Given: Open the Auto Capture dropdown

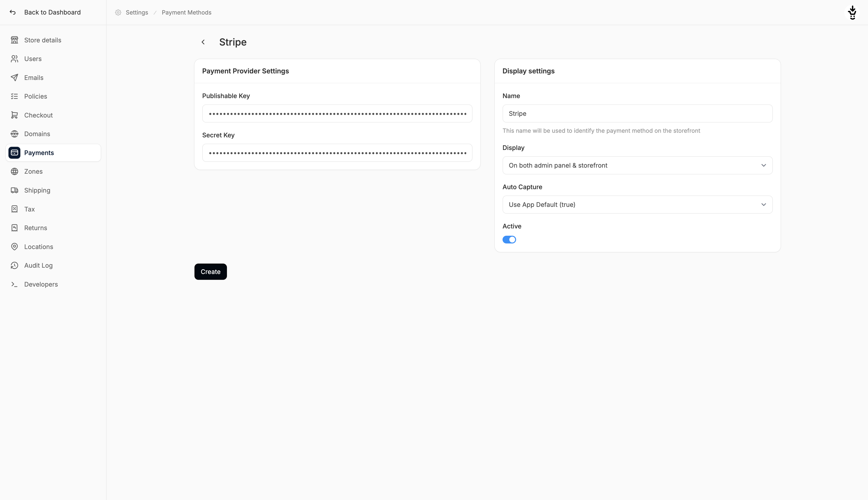Looking at the screenshot, I should [x=637, y=205].
